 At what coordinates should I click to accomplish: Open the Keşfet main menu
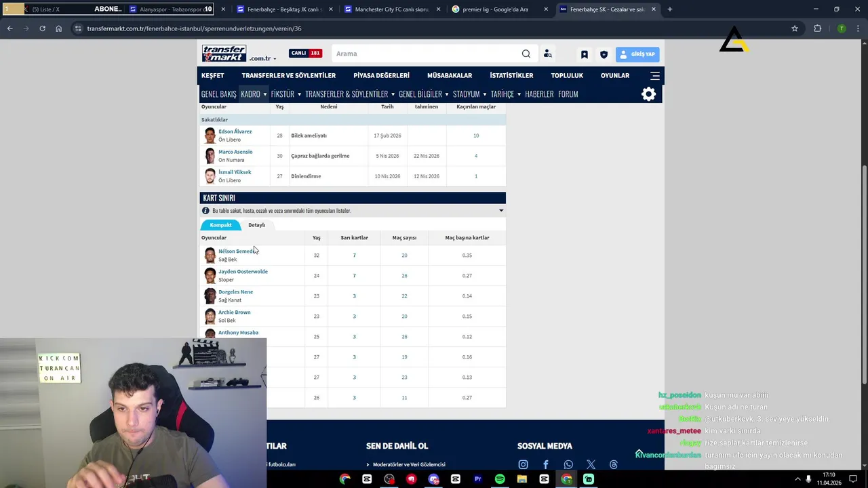(x=212, y=75)
